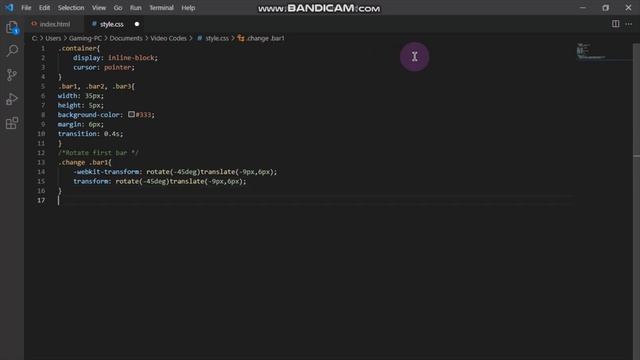Click the VS Code logo icon

point(9,7)
